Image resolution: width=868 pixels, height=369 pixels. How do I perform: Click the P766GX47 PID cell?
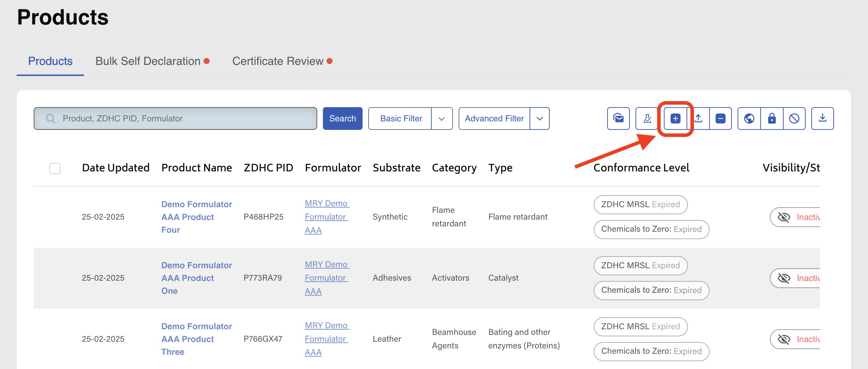tap(263, 339)
